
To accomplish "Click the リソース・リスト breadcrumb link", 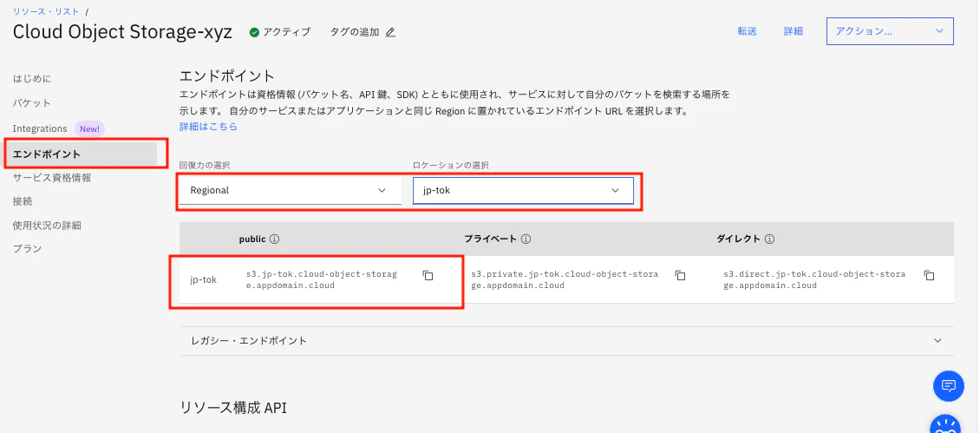I will point(46,11).
